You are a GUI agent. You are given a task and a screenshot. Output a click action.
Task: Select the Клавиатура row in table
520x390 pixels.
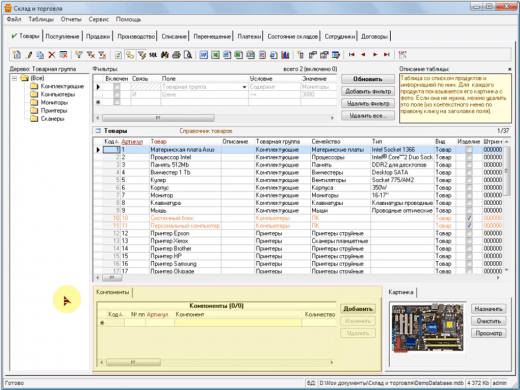(x=298, y=203)
